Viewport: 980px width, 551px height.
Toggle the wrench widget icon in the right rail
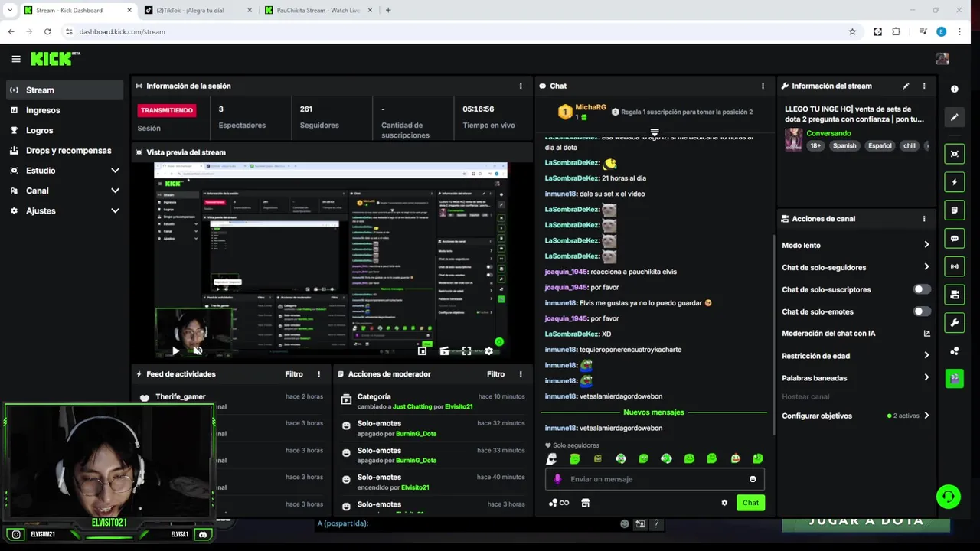point(954,322)
